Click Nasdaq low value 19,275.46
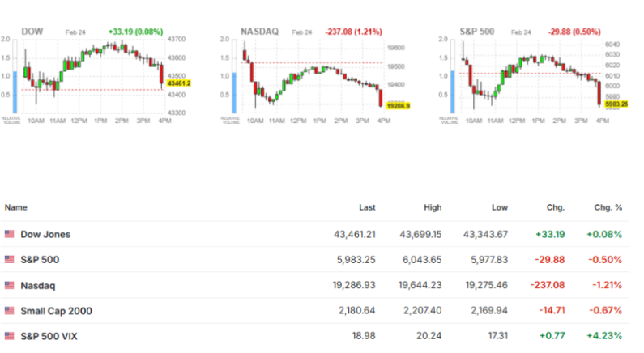The height and width of the screenshot is (353, 644). pos(486,285)
